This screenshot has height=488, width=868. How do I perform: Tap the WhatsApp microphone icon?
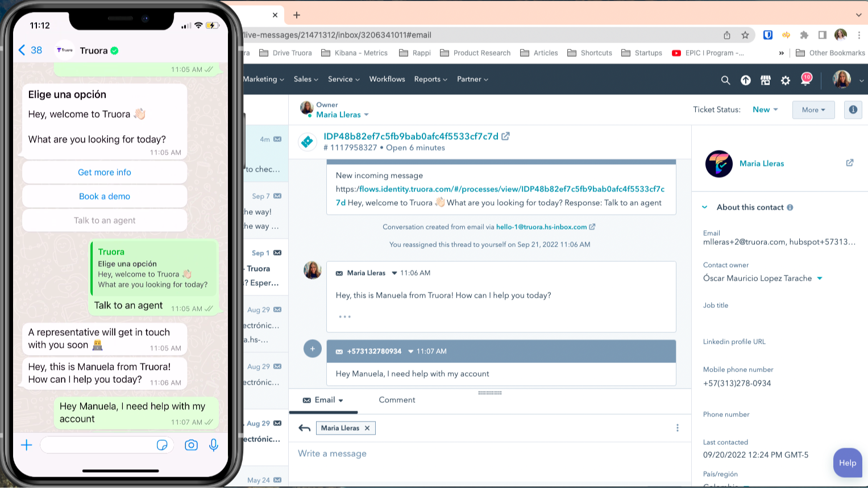(214, 445)
